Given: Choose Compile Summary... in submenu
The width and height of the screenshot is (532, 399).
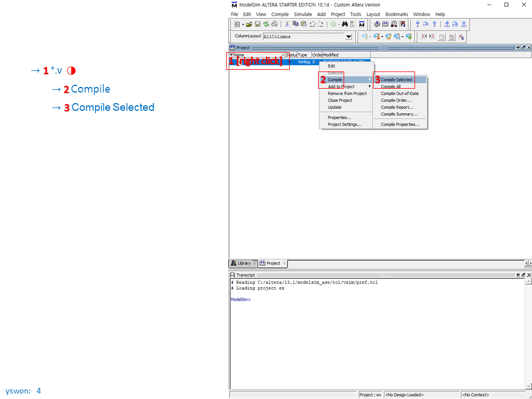Looking at the screenshot, I should click(400, 114).
